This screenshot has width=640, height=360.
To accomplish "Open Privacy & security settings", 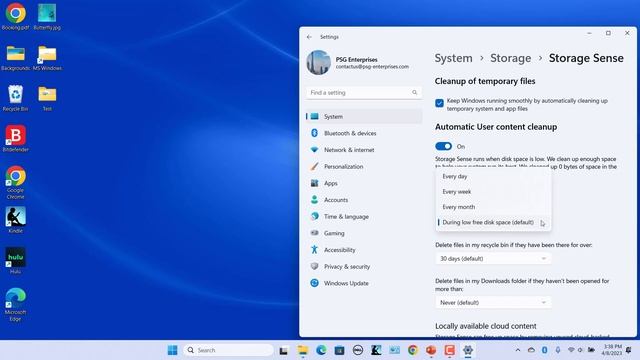I will pyautogui.click(x=364, y=267).
